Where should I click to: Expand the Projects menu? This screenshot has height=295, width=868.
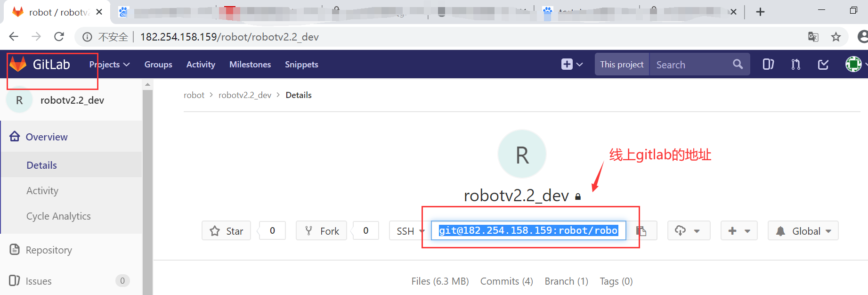109,65
